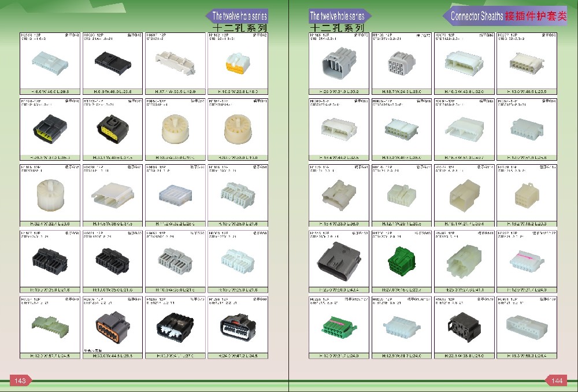Choose the black relay-socket connector on page 144
578x392 pixels.
point(464,326)
